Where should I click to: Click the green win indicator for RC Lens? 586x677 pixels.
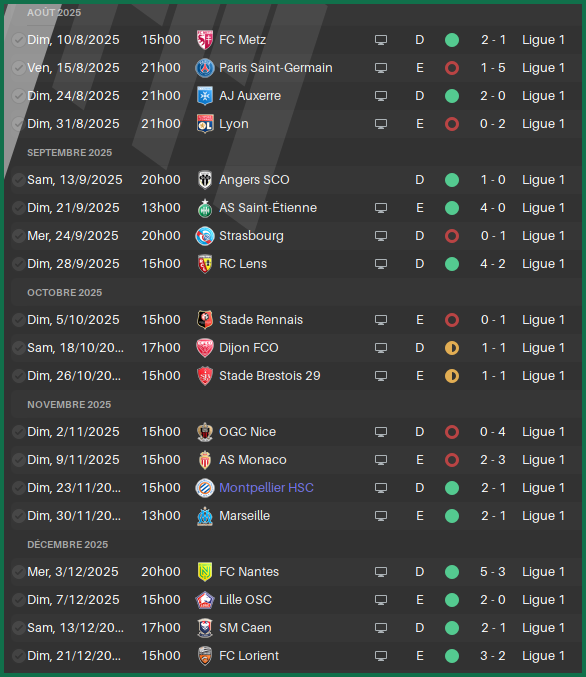tap(452, 264)
